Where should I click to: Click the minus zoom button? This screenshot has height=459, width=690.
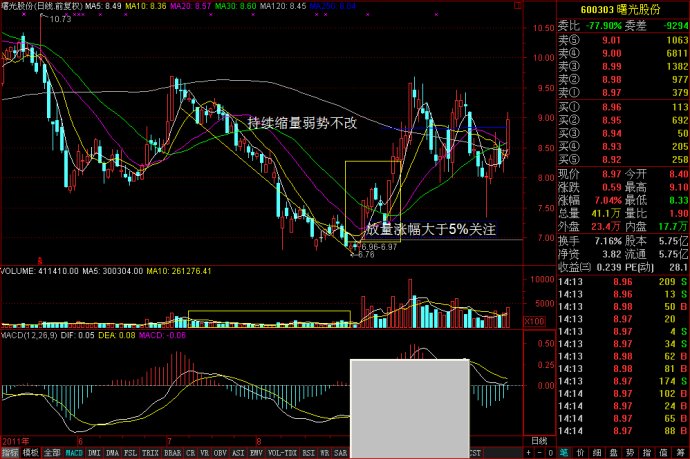pos(540,453)
